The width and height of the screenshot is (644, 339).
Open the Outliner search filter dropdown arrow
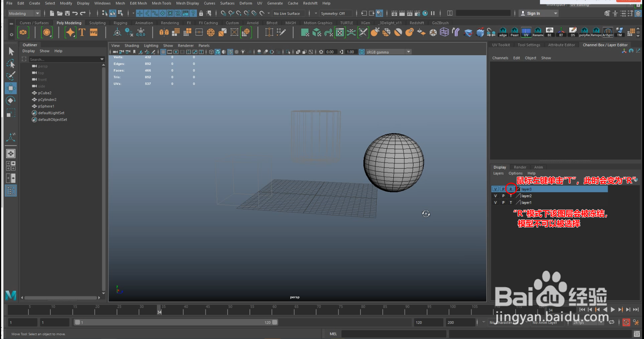102,59
